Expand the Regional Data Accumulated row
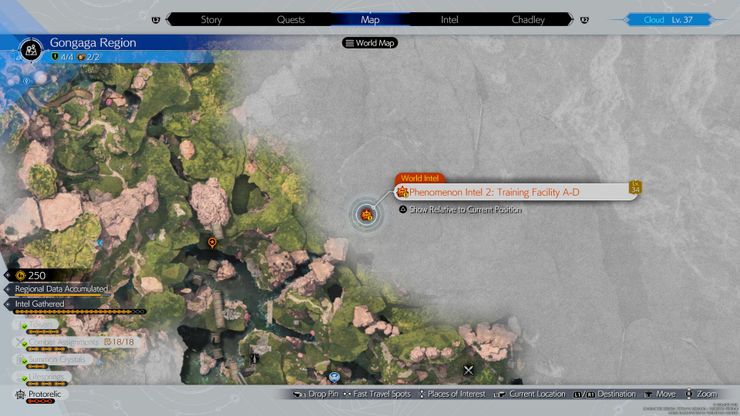The width and height of the screenshot is (740, 416). pos(58,289)
